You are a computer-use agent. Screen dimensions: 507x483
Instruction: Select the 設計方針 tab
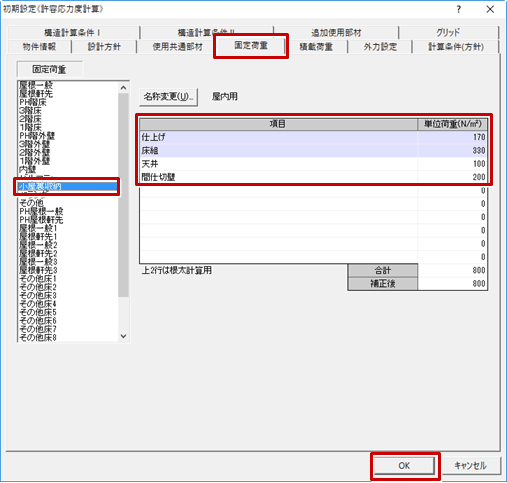(x=104, y=47)
